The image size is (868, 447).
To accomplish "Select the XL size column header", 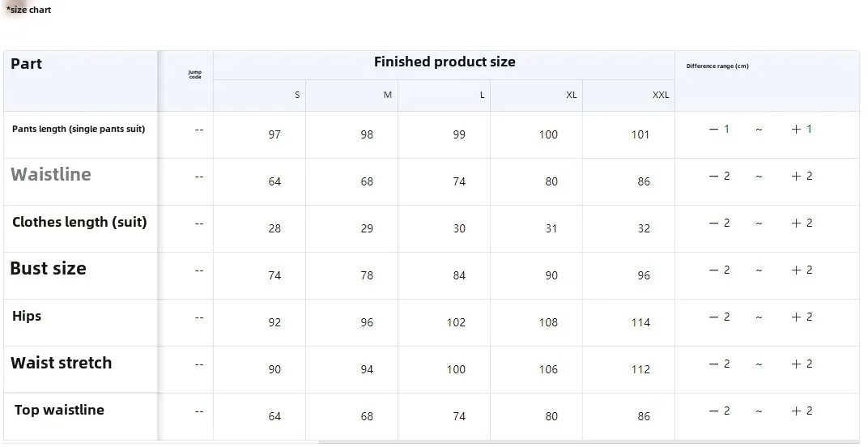I will (571, 95).
